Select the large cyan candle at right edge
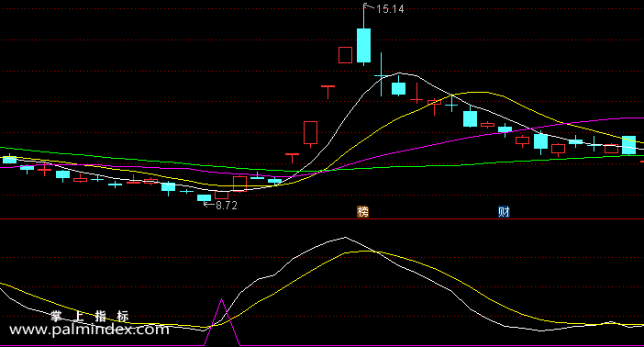 pos(628,145)
